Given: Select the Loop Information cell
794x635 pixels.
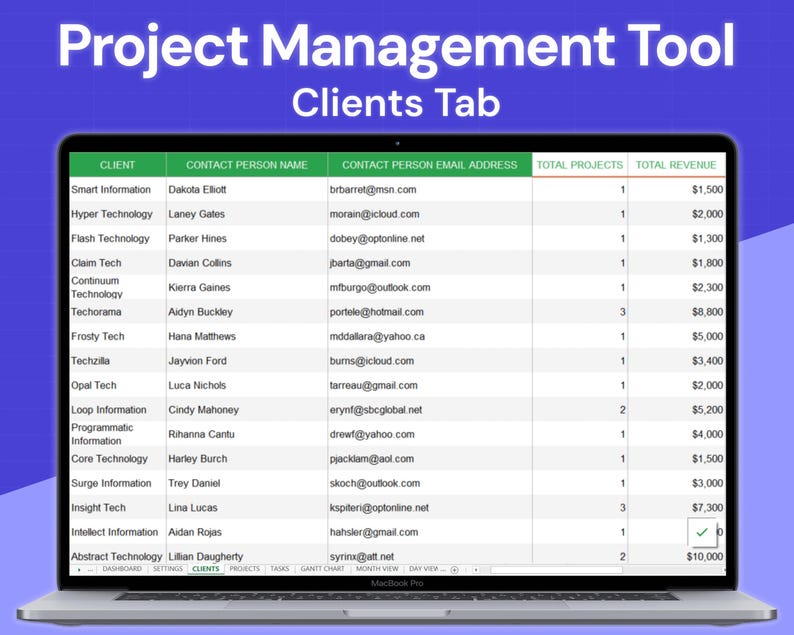Looking at the screenshot, I should click(117, 410).
